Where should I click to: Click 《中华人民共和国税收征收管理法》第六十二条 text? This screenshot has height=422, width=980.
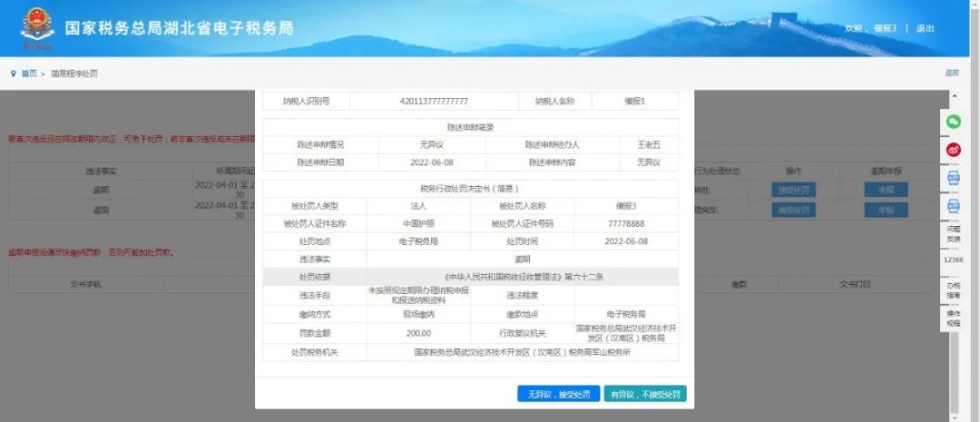pyautogui.click(x=523, y=276)
